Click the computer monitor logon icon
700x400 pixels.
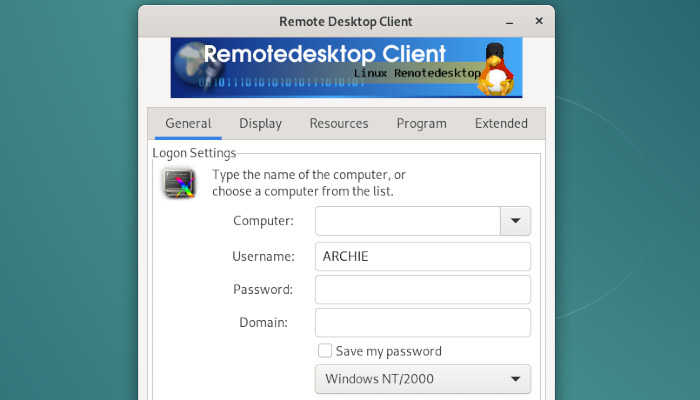[179, 183]
